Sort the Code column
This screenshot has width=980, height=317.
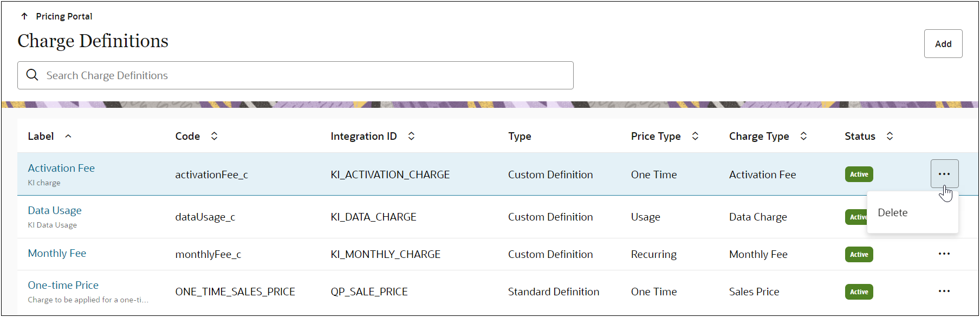point(215,136)
